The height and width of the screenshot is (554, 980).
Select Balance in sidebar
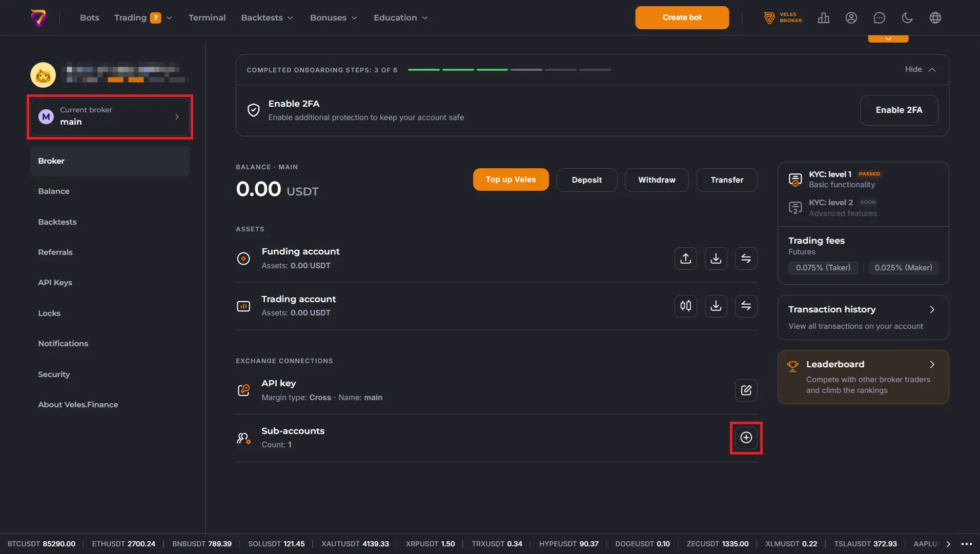click(x=110, y=191)
